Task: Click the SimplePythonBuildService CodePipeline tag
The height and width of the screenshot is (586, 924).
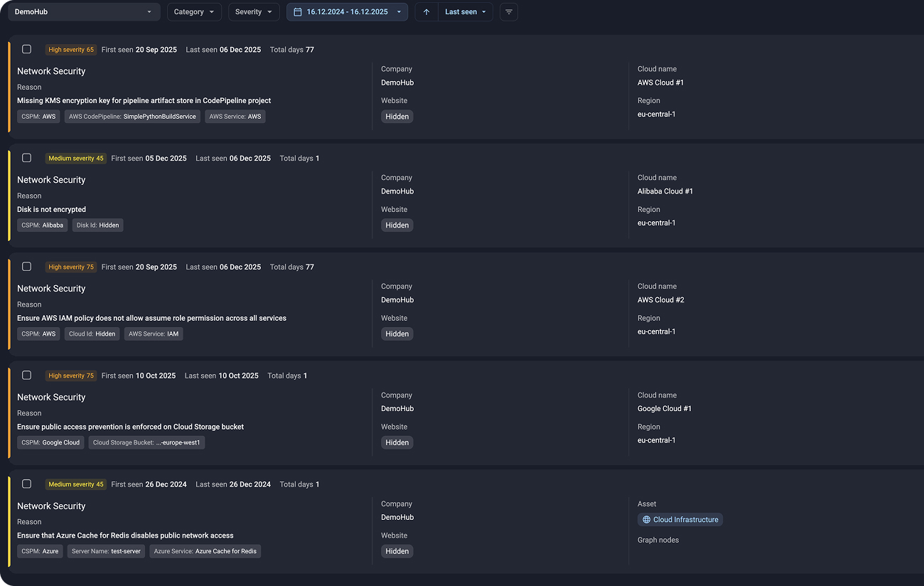Action: point(132,117)
